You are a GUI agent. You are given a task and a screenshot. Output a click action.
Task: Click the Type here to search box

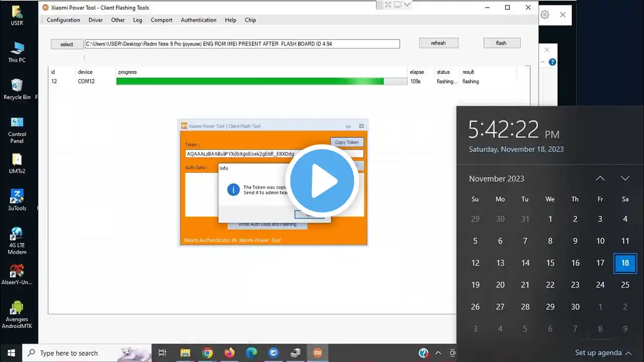pyautogui.click(x=87, y=353)
